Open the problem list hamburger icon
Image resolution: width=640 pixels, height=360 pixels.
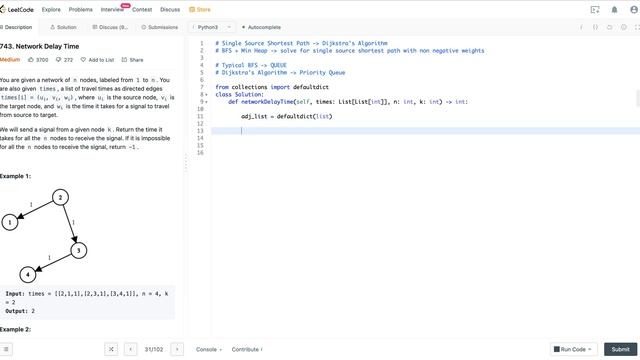tap(6, 349)
